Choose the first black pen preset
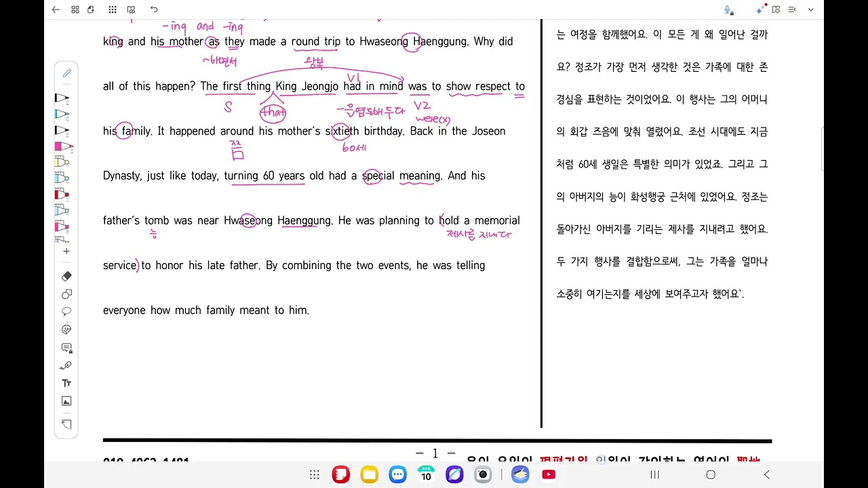This screenshot has width=868, height=488. pyautogui.click(x=63, y=98)
